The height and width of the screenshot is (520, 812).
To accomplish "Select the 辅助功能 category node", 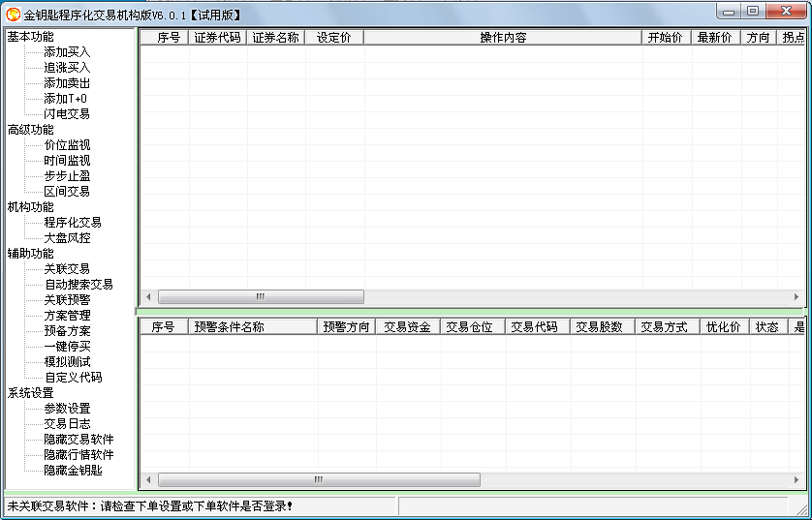I will (x=31, y=254).
